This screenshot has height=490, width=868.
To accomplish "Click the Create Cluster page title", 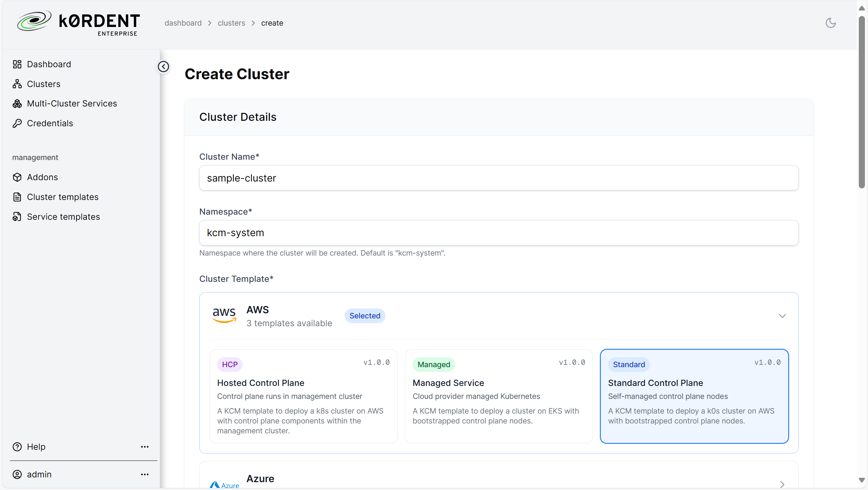I will pyautogui.click(x=237, y=74).
